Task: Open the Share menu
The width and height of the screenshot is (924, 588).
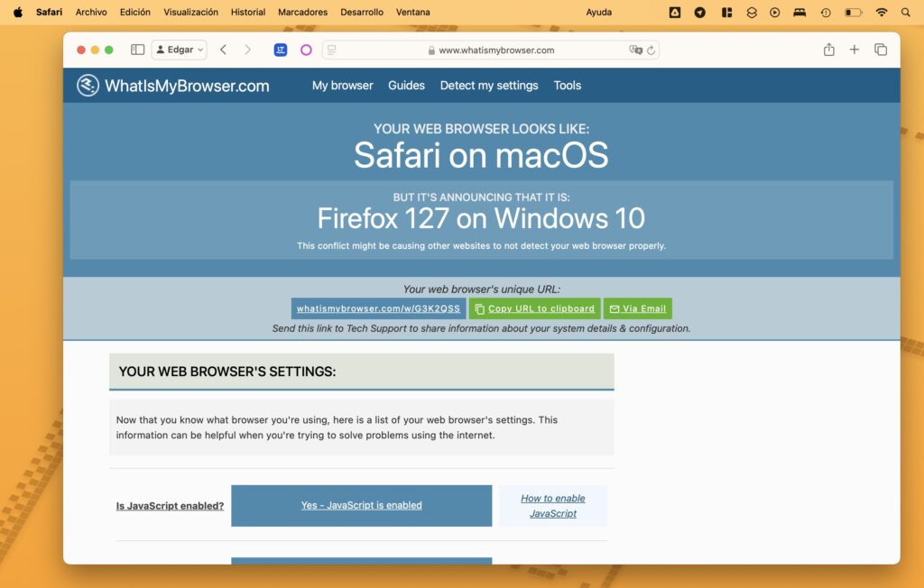Action: coord(829,50)
